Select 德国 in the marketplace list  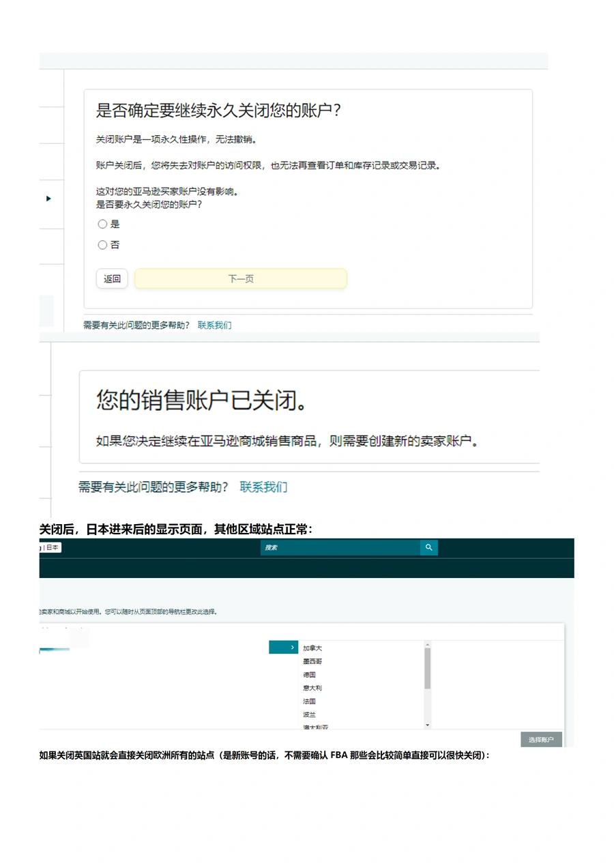tap(309, 674)
